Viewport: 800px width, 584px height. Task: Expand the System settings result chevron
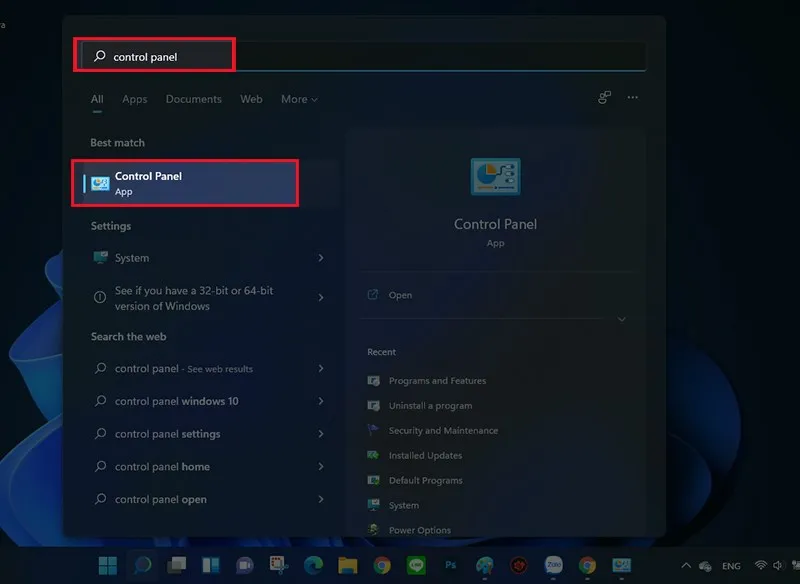pos(320,258)
